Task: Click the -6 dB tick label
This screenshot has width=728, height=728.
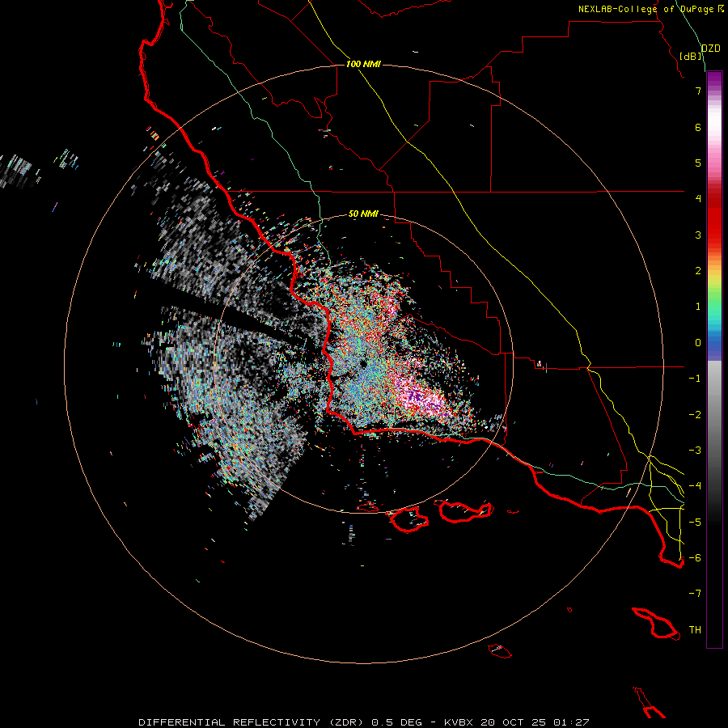Action: [x=695, y=558]
